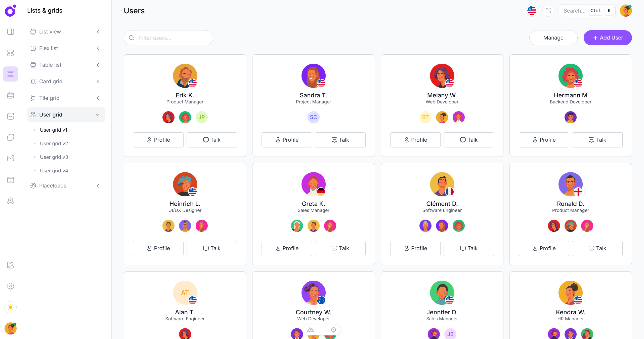Click the Add User button
644x339 pixels.
click(x=608, y=38)
